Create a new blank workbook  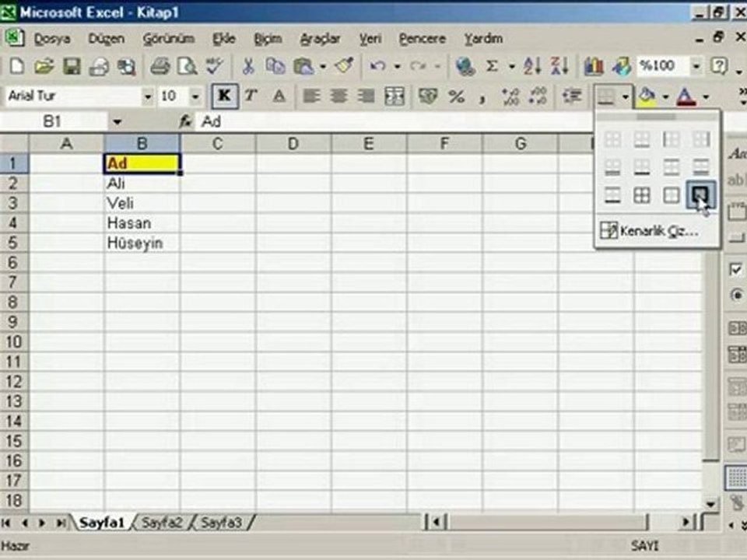[16, 66]
